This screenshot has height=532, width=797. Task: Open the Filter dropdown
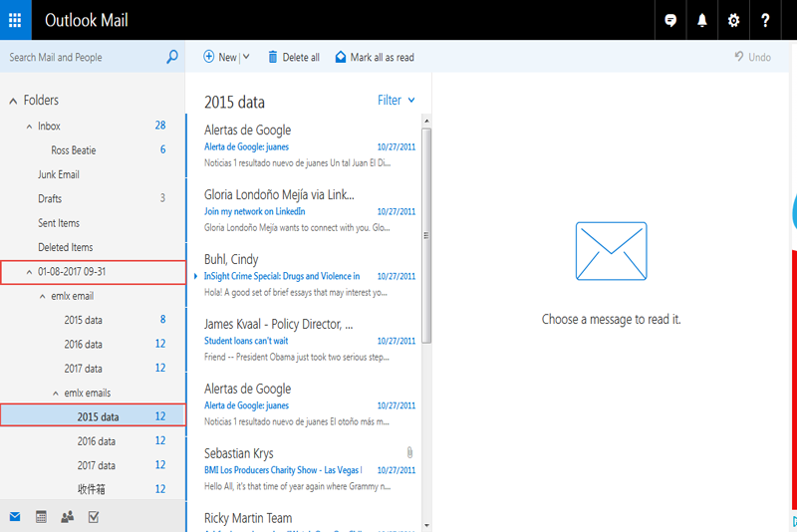click(396, 100)
